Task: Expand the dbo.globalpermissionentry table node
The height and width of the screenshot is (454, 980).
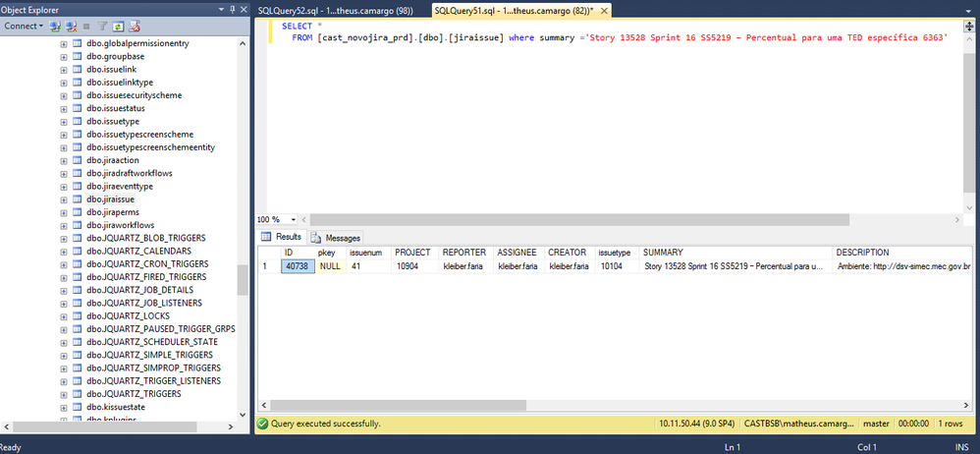Action: (x=64, y=44)
